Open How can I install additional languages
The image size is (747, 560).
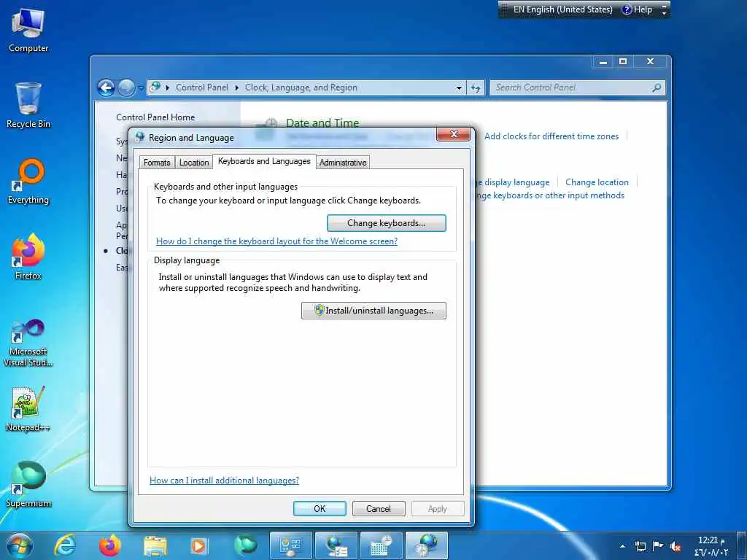225,480
